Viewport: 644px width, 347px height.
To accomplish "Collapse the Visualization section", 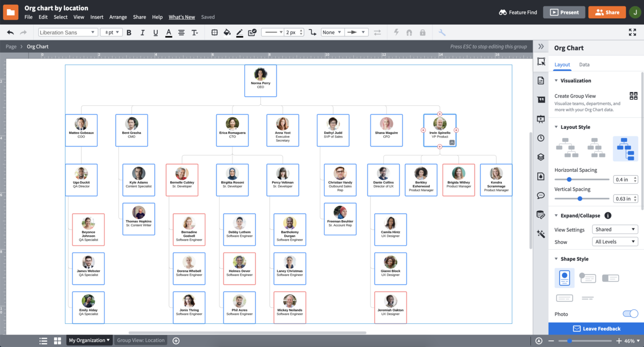I will (556, 81).
